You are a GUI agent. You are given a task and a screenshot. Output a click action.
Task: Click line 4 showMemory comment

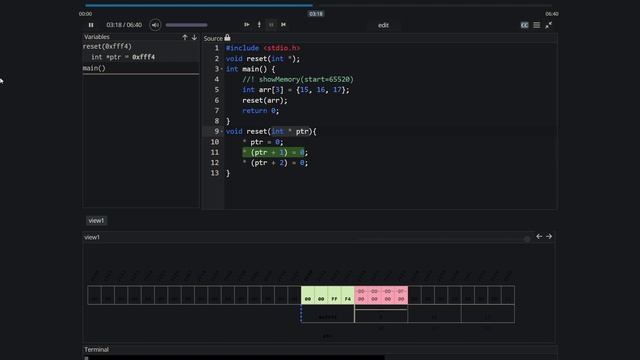[x=298, y=80]
